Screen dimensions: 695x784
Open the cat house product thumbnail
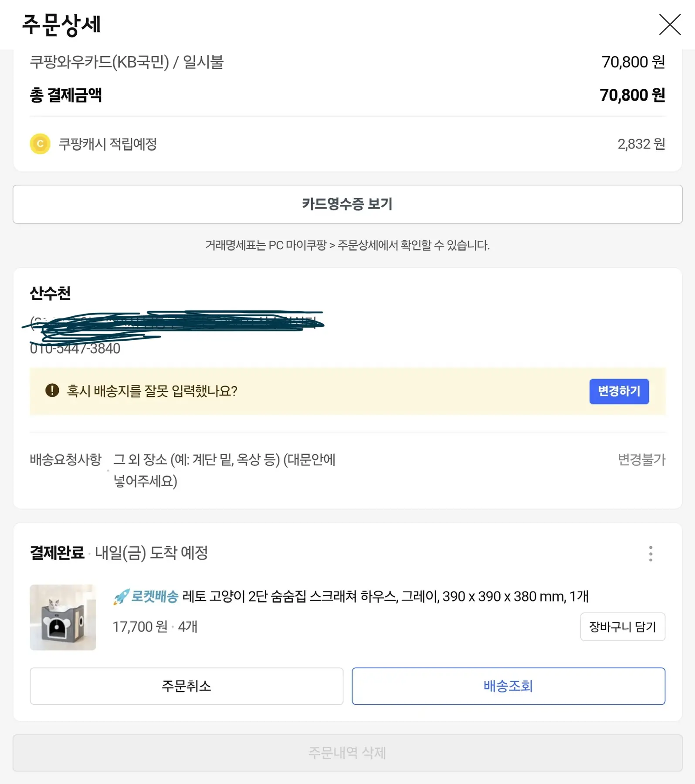63,617
